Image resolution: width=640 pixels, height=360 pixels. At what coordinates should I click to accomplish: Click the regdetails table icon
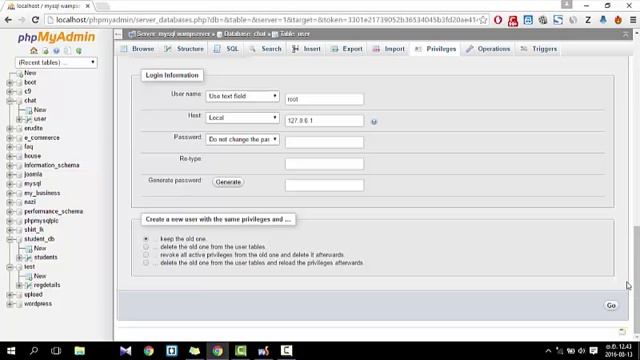point(28,285)
